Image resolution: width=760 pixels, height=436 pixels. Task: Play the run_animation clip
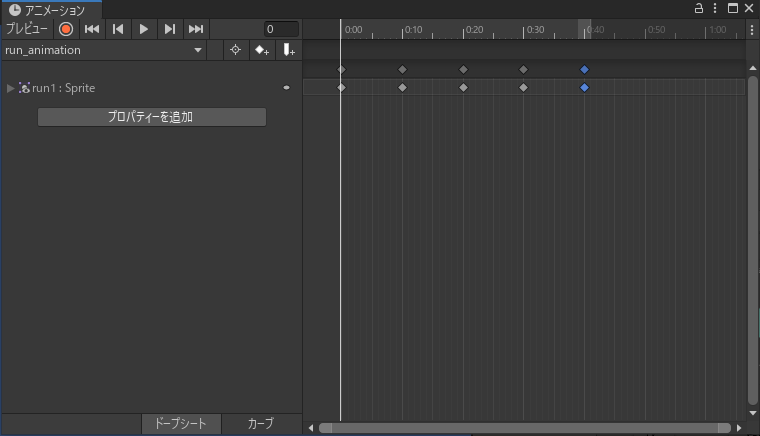click(143, 29)
